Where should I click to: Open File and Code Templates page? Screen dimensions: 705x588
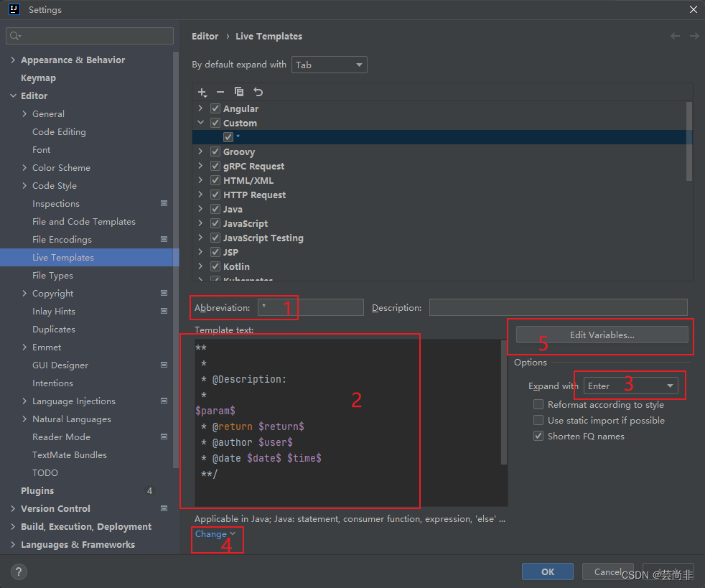[83, 222]
